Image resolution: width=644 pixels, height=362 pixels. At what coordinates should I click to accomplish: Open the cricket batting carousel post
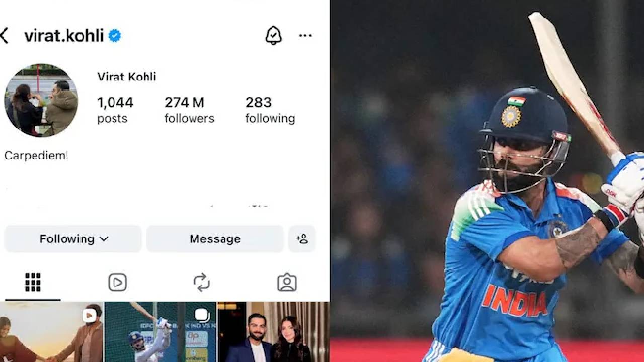[160, 332]
